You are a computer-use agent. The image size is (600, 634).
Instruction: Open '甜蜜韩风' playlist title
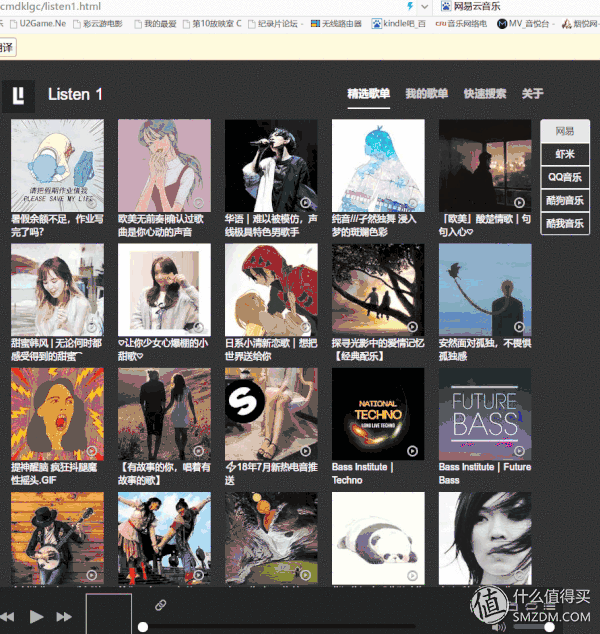[x=57, y=349]
